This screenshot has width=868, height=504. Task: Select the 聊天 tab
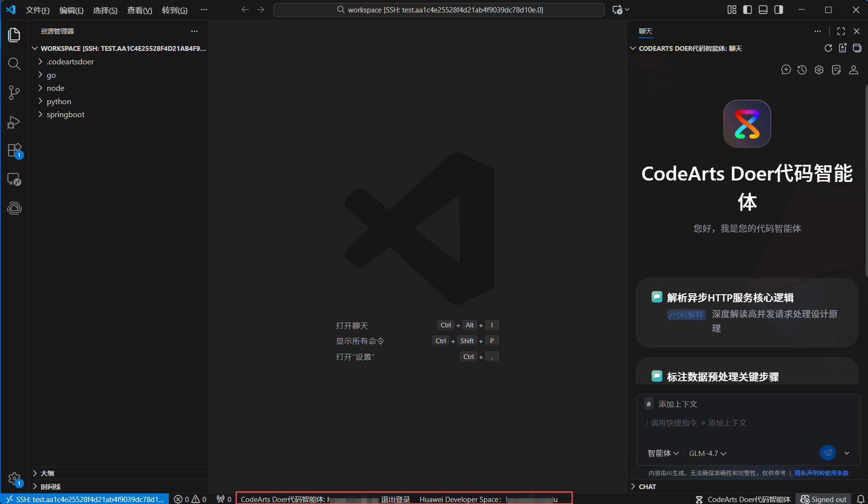(x=645, y=31)
